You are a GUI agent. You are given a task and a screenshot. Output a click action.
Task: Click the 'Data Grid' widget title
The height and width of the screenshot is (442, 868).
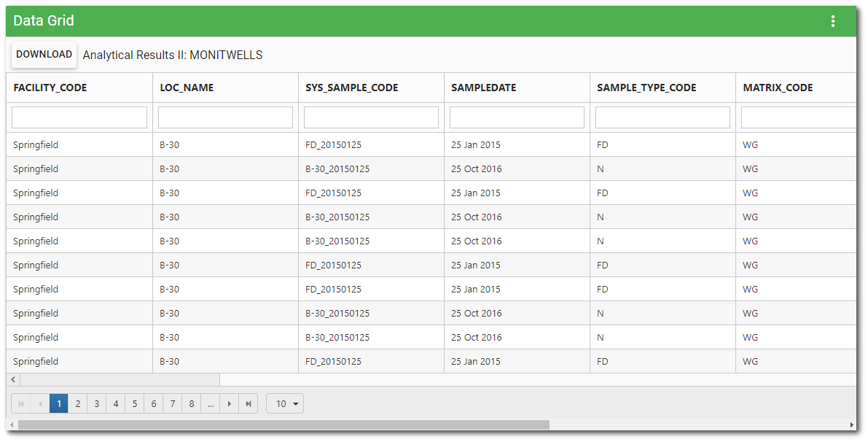44,20
